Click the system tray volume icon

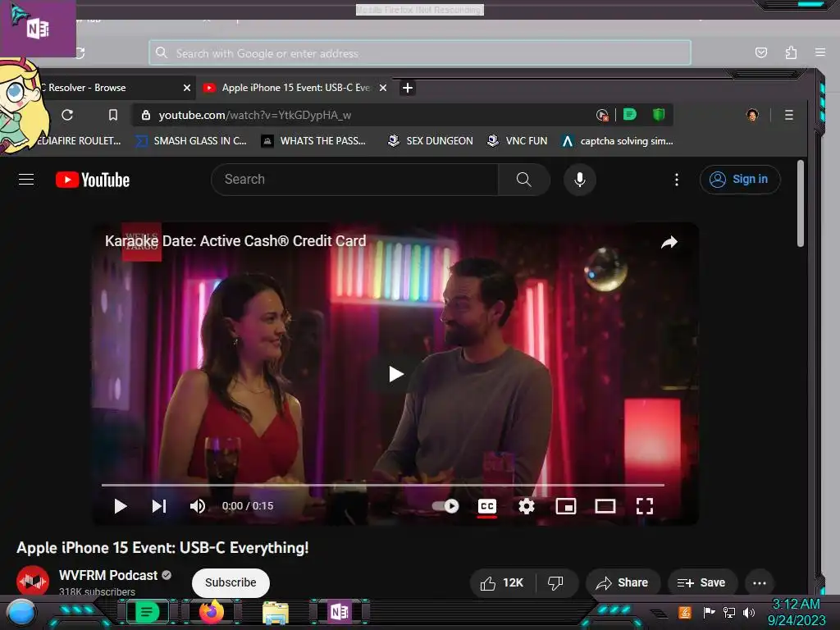pyautogui.click(x=749, y=612)
